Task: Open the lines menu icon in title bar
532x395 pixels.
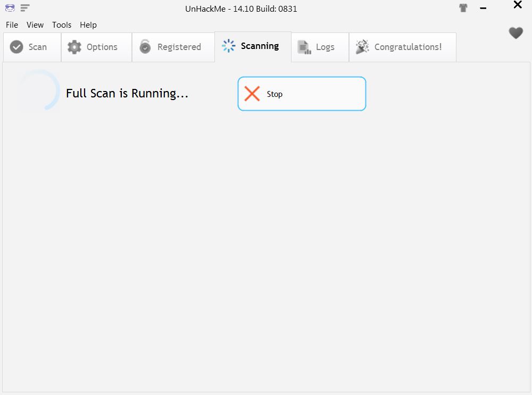Action: point(25,8)
